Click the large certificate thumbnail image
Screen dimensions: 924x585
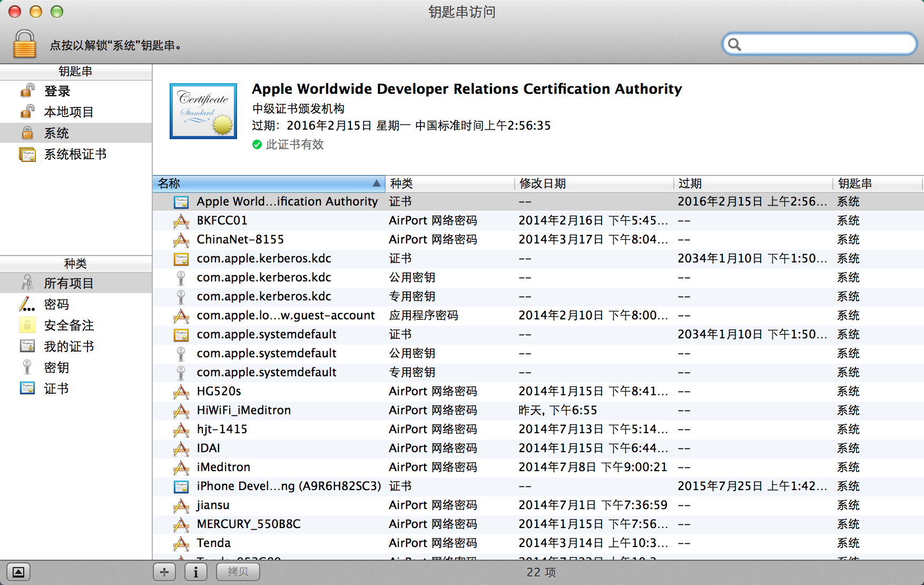pos(203,111)
